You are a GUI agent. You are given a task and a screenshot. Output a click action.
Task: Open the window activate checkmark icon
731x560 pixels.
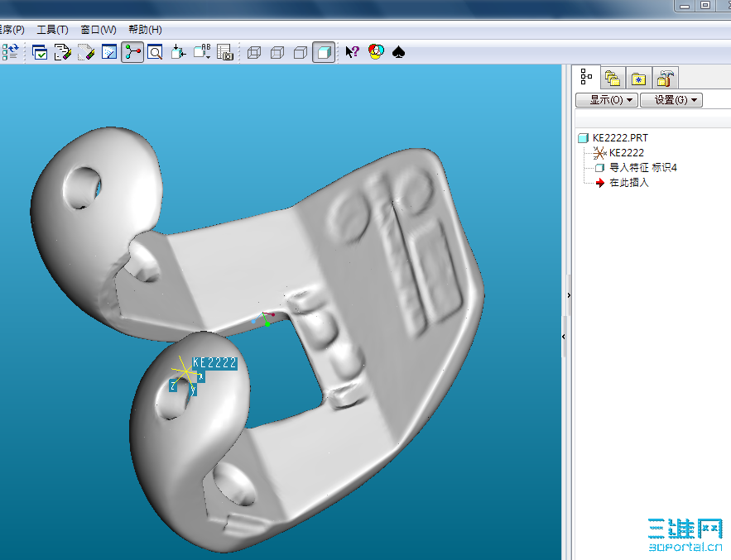point(40,52)
